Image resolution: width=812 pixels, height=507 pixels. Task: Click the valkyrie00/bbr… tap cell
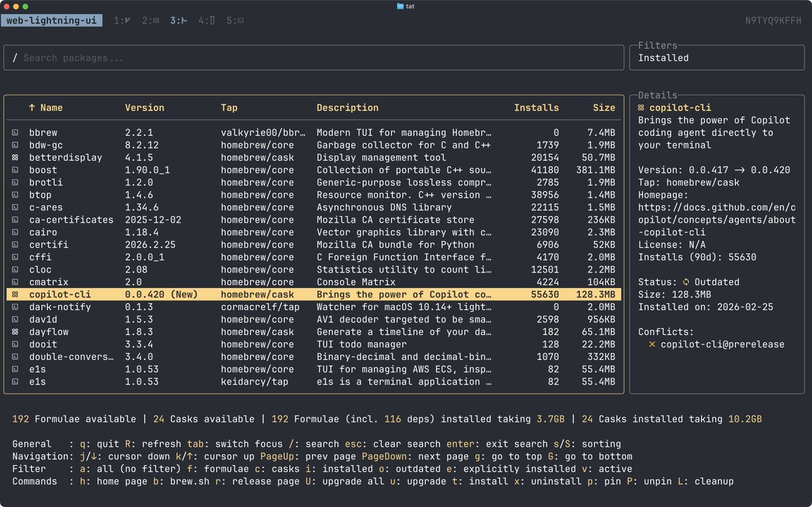(263, 133)
